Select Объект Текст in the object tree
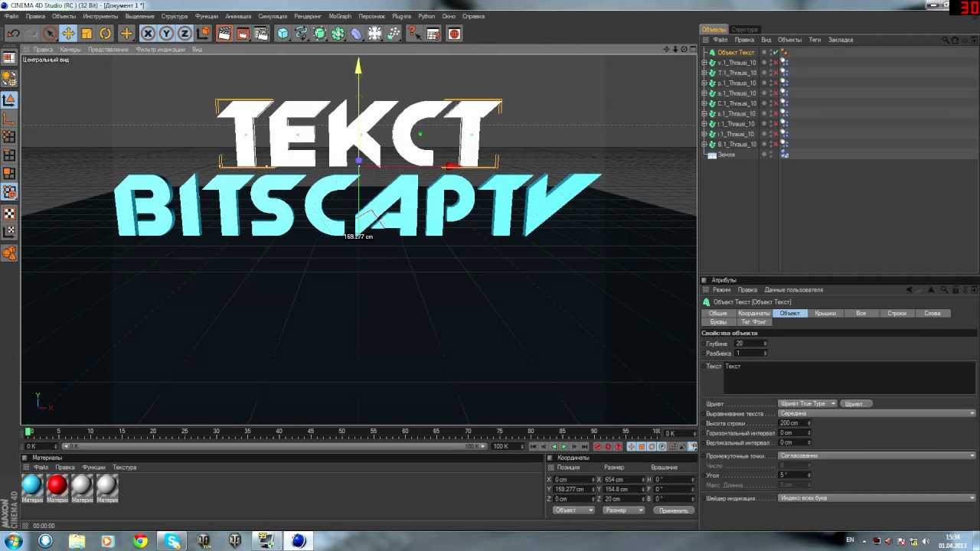This screenshot has height=551, width=980. pos(736,53)
